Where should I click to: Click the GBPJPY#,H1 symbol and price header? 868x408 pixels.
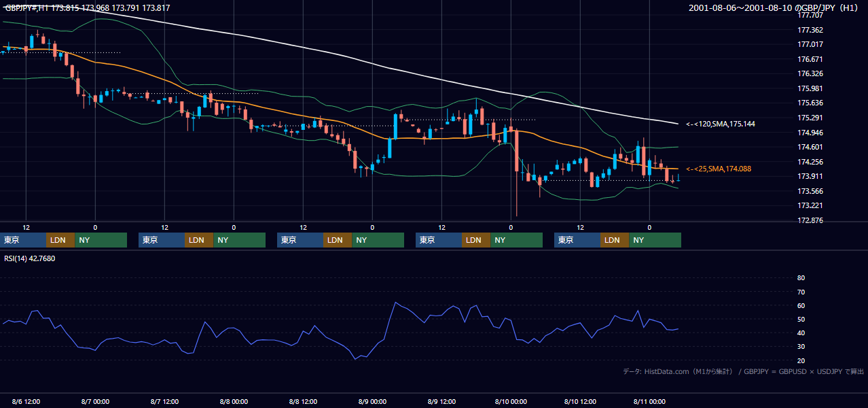(88, 8)
